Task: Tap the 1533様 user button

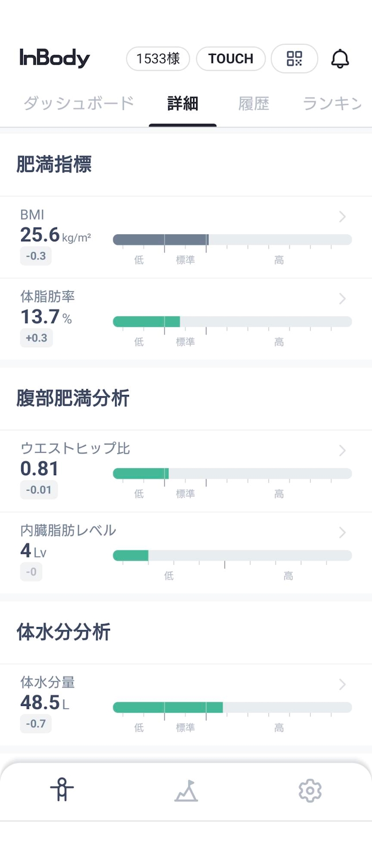Action: [x=158, y=58]
